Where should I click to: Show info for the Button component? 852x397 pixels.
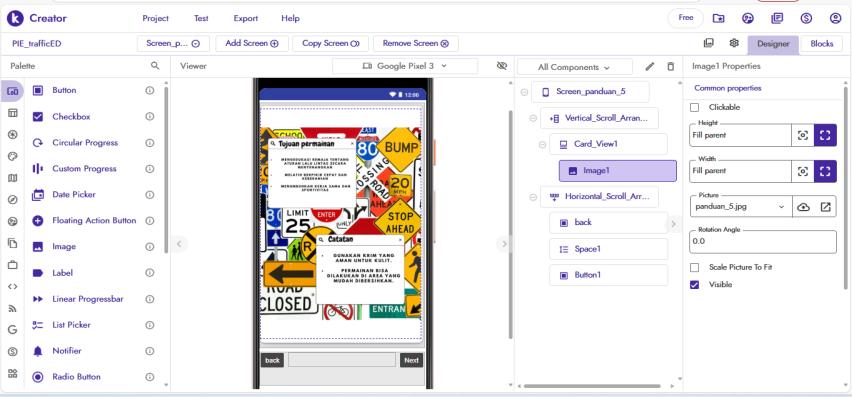149,90
